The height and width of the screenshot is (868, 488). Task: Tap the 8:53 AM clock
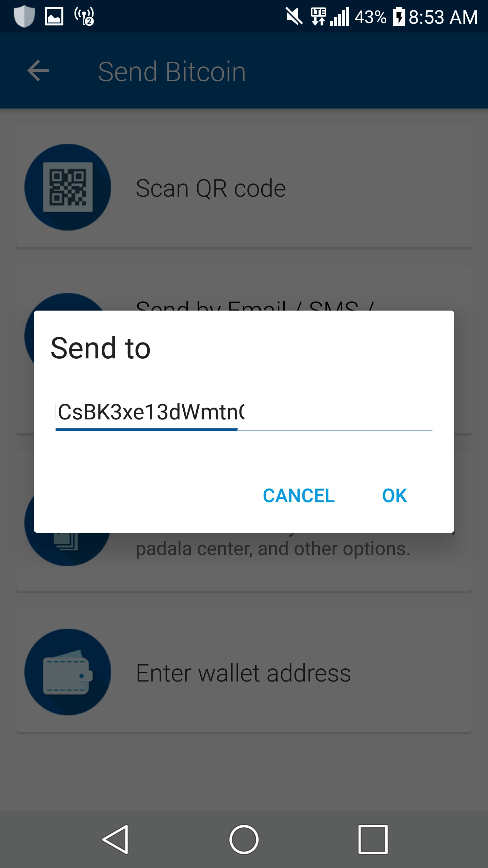coord(443,17)
